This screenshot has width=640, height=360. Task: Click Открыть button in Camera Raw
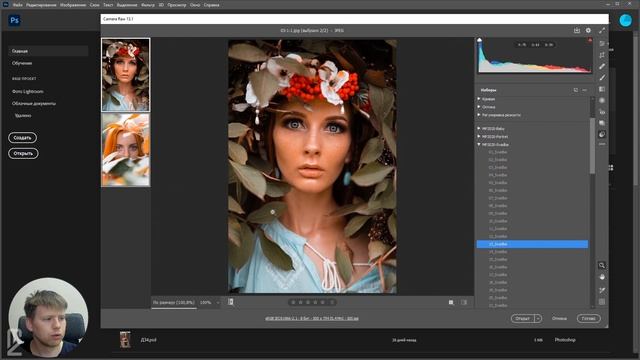523,318
